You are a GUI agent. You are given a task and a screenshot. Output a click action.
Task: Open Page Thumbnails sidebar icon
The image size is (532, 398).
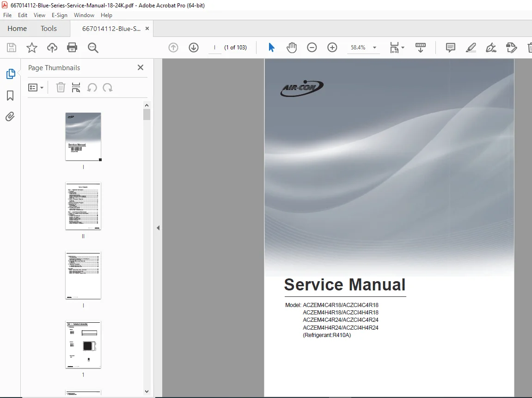[x=11, y=74]
